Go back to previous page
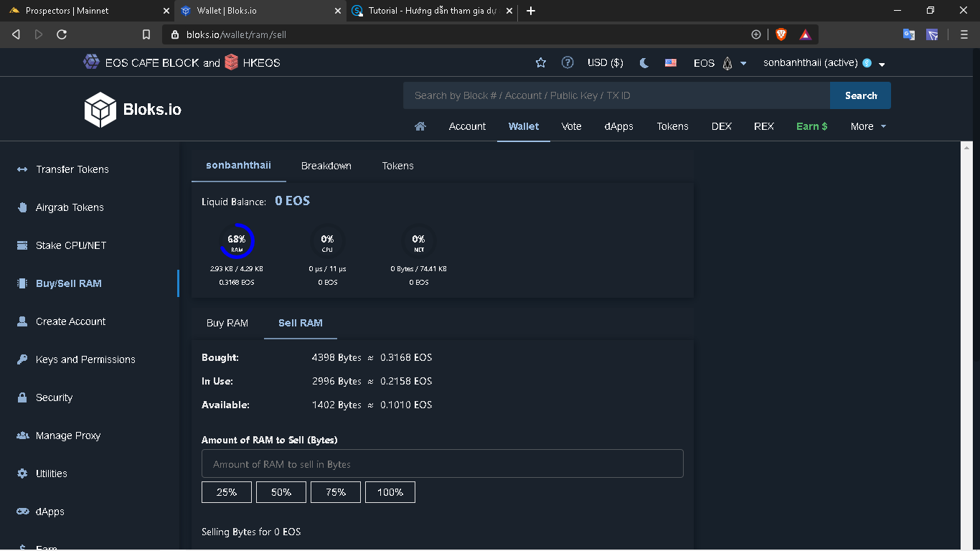Image resolution: width=980 pixels, height=551 pixels. click(x=16, y=34)
